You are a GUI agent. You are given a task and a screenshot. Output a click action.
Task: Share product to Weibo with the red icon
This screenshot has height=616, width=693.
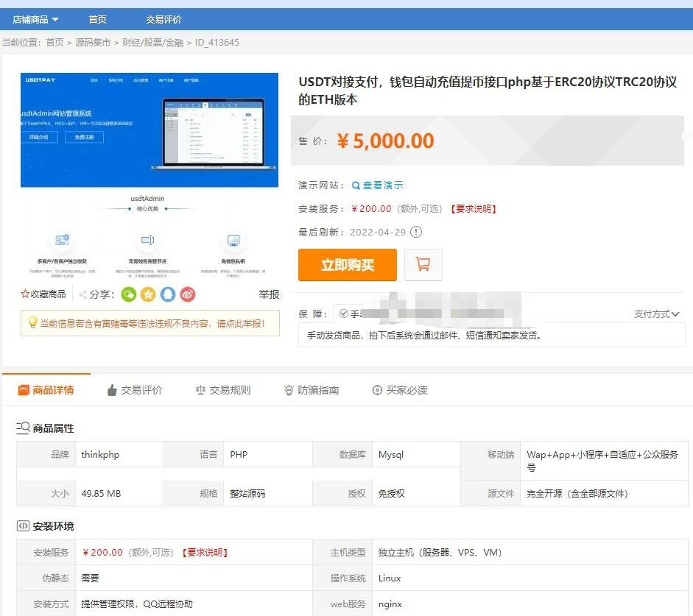click(x=187, y=294)
